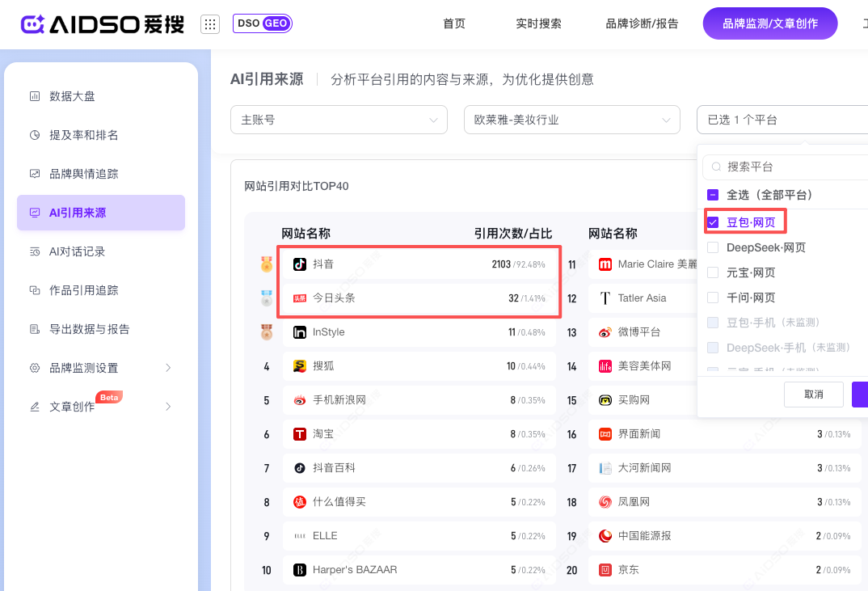The height and width of the screenshot is (591, 868).
Task: Click the 什么值得买 logo icon
Action: click(300, 502)
